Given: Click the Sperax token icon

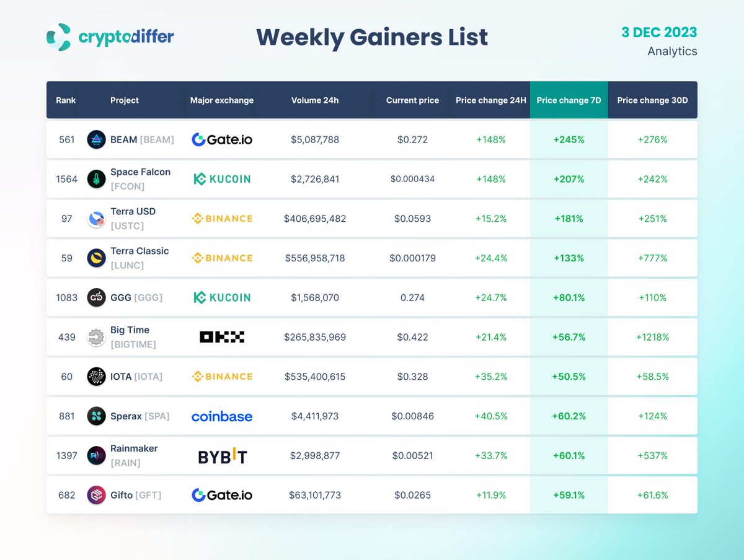Looking at the screenshot, I should point(97,416).
